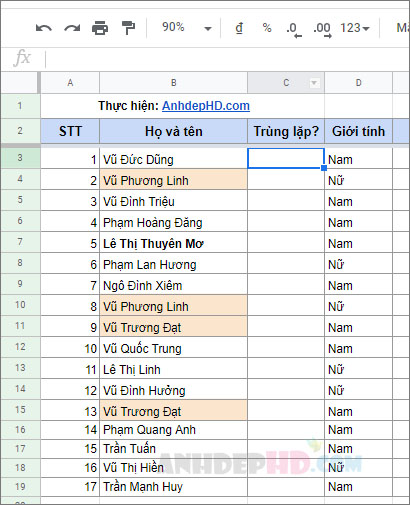Select the paint format roller icon
410x505 pixels.
pyautogui.click(x=128, y=28)
